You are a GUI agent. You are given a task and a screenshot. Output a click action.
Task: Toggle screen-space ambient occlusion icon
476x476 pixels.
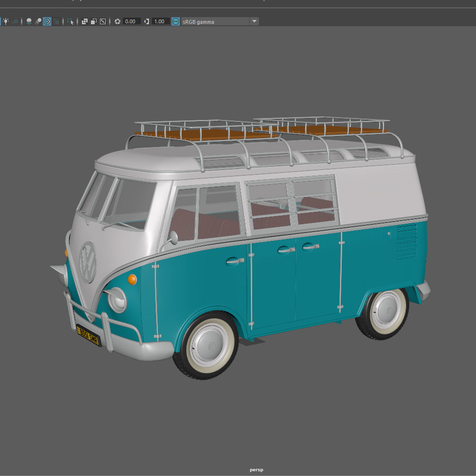click(38, 21)
